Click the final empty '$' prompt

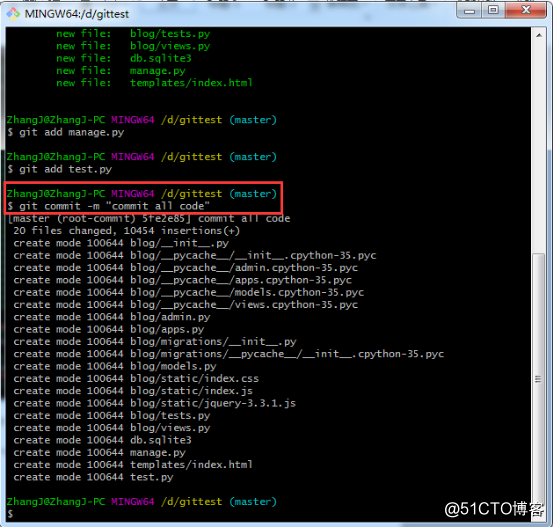pos(10,514)
